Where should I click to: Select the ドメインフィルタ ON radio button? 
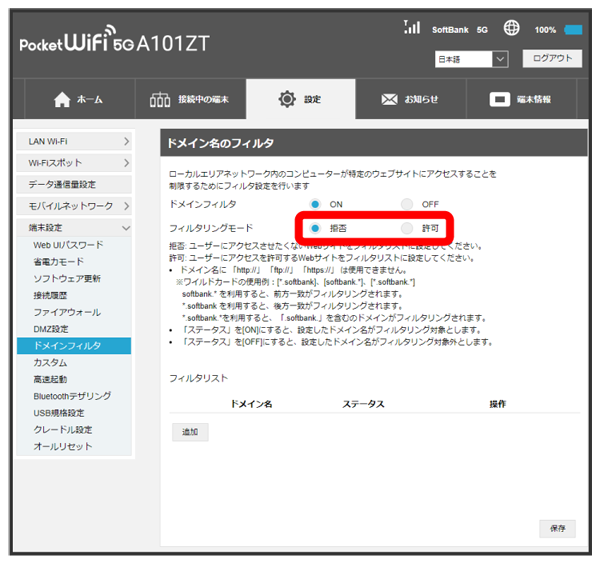click(x=315, y=204)
